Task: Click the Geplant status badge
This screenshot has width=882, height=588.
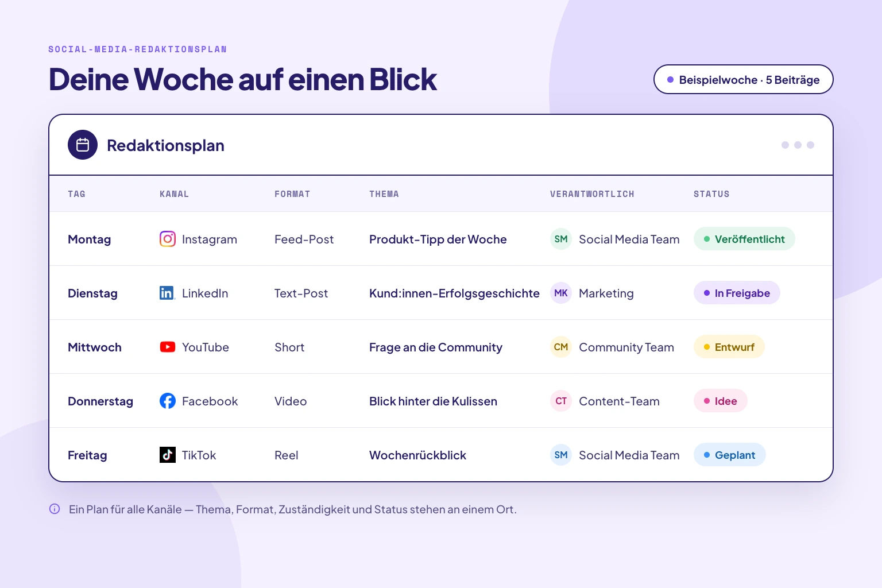Action: pos(730,455)
